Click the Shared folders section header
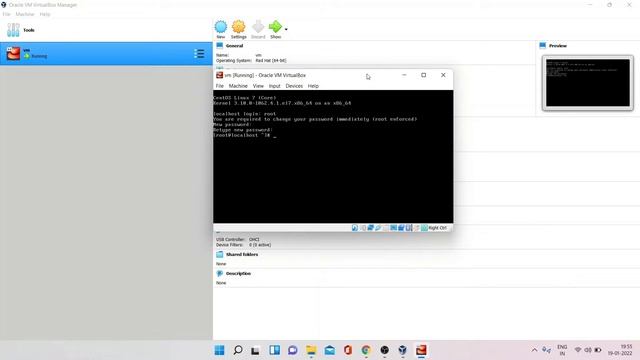The height and width of the screenshot is (360, 640). tap(242, 254)
